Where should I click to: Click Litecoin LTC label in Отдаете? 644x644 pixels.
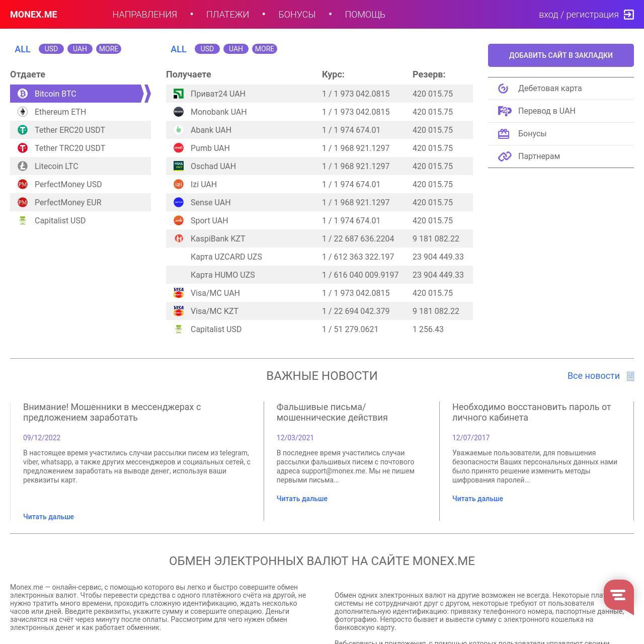(x=56, y=166)
